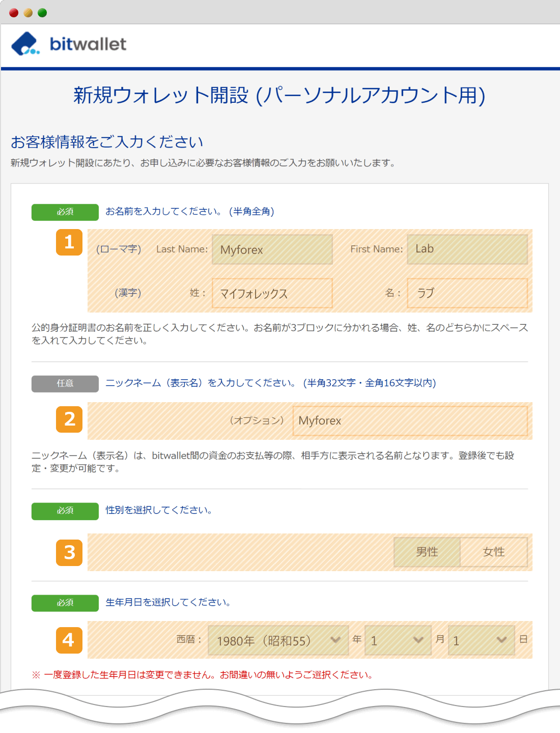Screen dimensions: 560x733
Task: Click the subheading お客様情報をご入力ください
Action: point(107,142)
